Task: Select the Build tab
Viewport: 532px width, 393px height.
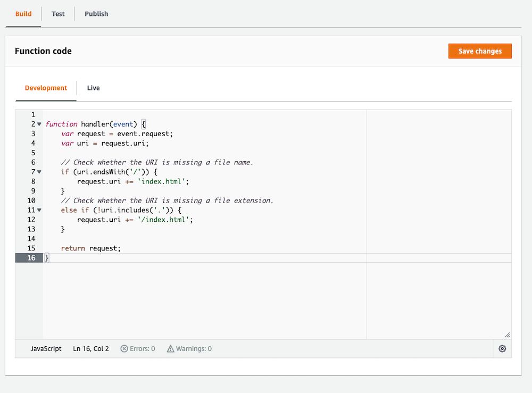Action: 23,14
